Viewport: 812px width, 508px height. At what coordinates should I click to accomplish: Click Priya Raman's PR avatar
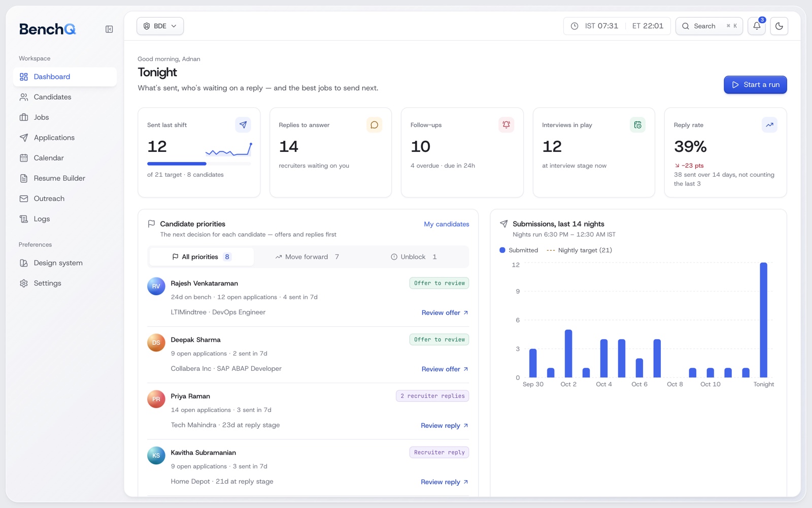coord(156,399)
